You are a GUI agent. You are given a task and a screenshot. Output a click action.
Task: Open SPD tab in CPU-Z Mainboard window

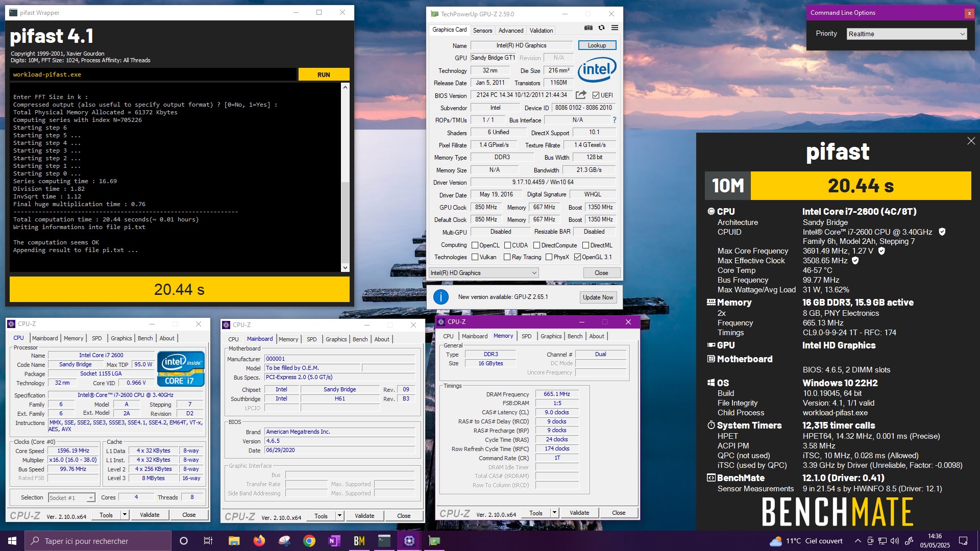click(311, 339)
